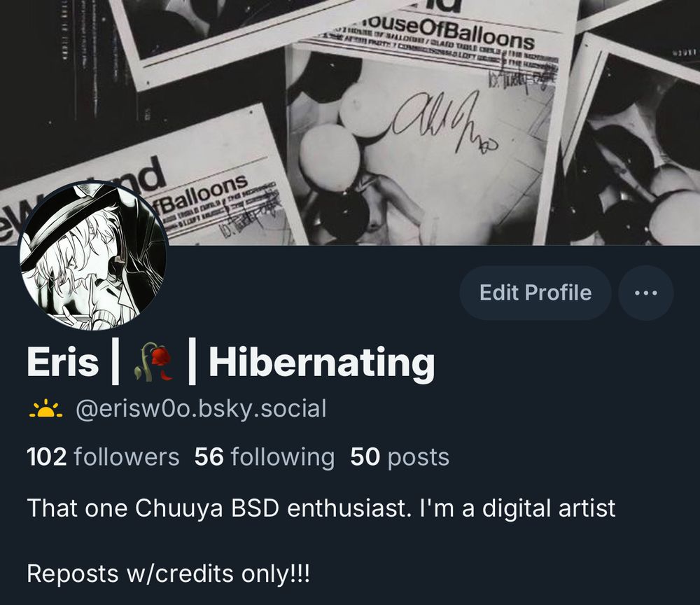700x605 pixels.
Task: Select the @erisw0o.bsky.social handle
Action: tap(201, 410)
